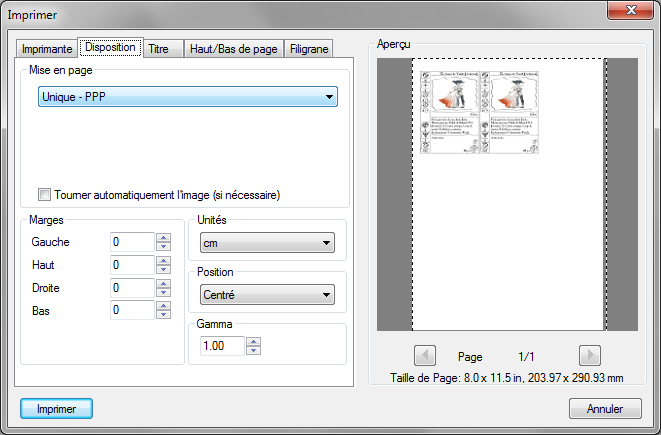This screenshot has width=661, height=435.
Task: Switch to the Imprimante tab
Action: [47, 48]
